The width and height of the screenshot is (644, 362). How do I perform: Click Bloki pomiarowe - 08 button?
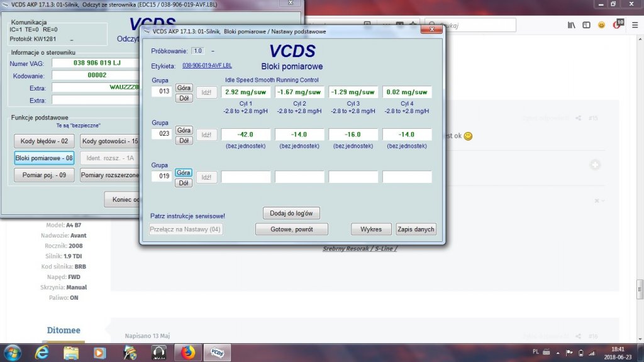tap(44, 158)
